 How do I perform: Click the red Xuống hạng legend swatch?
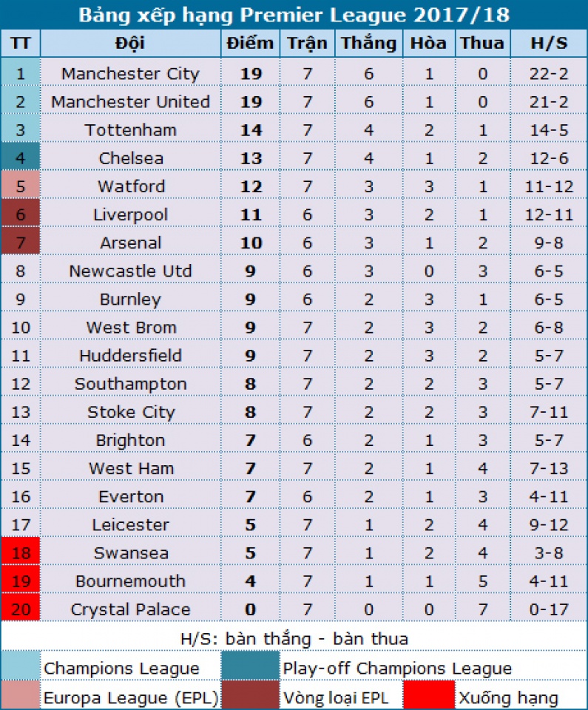pos(428,696)
